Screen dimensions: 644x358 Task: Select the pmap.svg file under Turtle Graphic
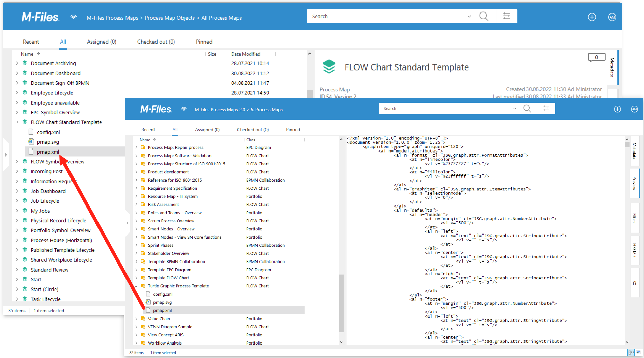162,302
